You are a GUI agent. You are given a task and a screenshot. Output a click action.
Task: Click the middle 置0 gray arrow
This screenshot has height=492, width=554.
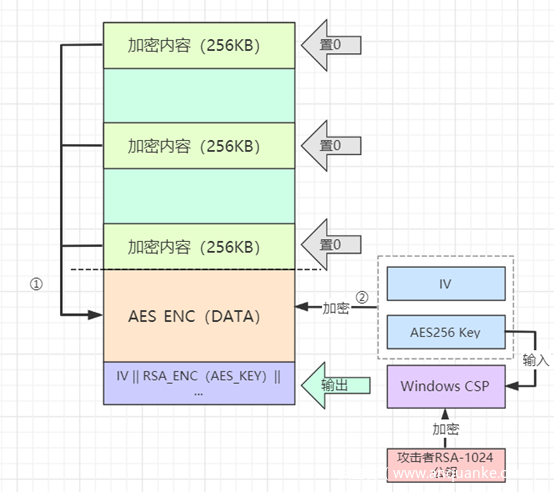[x=331, y=146]
